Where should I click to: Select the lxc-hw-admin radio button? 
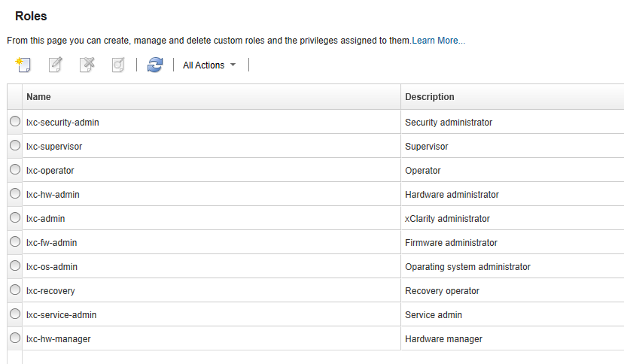(15, 194)
